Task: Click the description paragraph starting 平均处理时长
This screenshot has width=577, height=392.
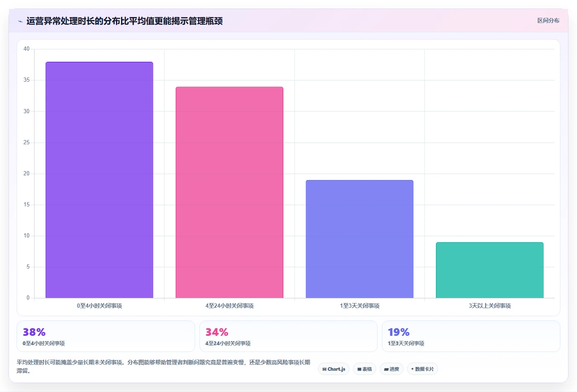Action: [x=163, y=366]
